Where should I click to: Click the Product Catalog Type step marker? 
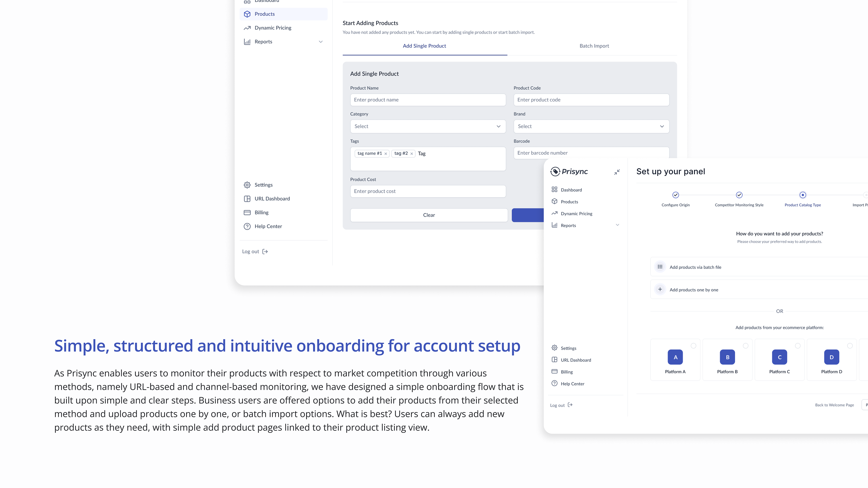tap(803, 195)
